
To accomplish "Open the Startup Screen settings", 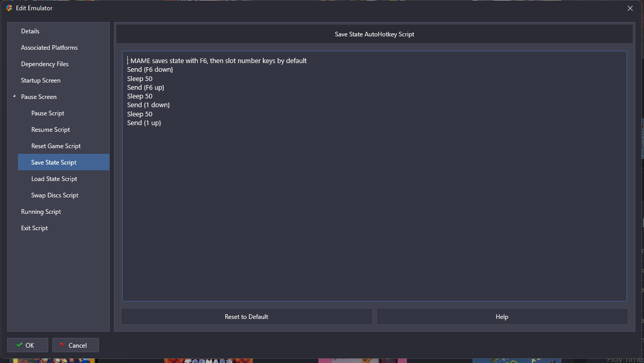I will [x=41, y=80].
